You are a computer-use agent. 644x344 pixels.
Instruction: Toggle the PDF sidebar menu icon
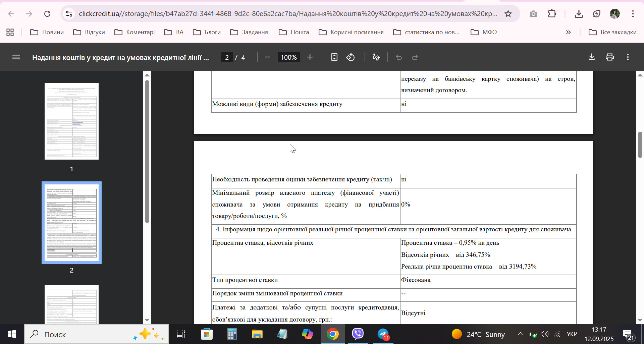tap(16, 57)
